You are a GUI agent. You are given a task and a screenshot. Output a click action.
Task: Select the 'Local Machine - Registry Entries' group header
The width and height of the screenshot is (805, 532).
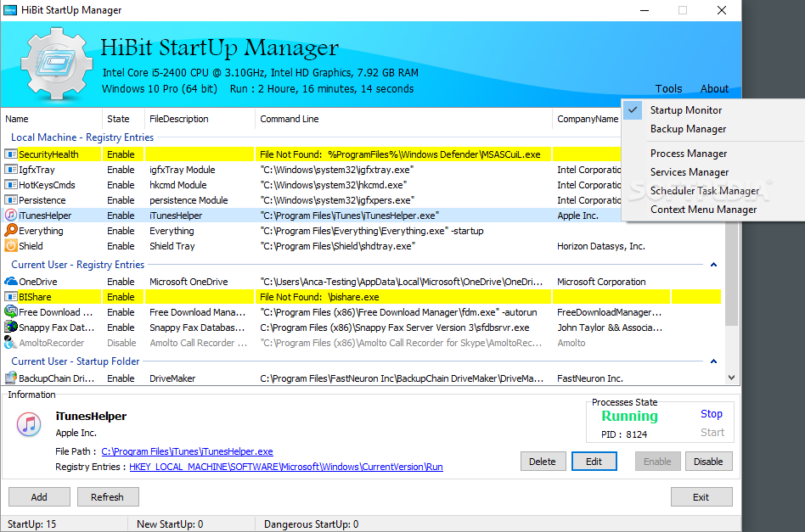(82, 137)
